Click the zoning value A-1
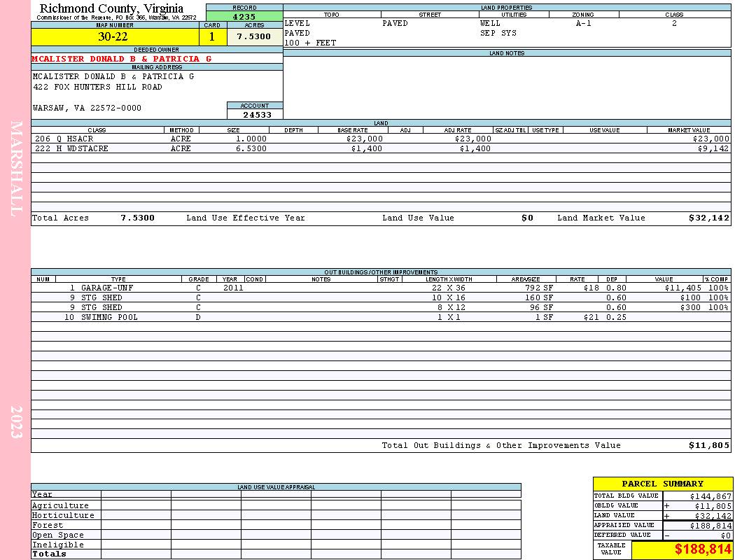735x560 pixels. pos(584,23)
